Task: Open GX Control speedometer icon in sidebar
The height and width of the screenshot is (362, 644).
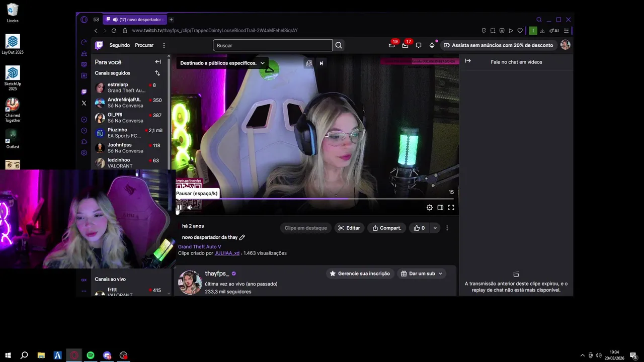Action: pos(84,42)
